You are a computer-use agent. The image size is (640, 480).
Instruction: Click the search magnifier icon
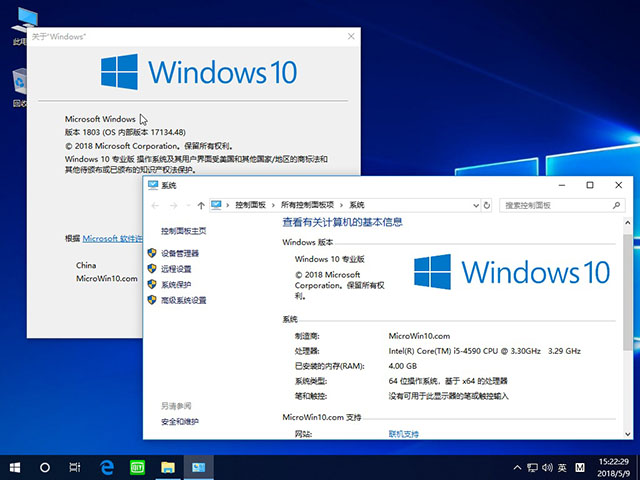[616, 205]
